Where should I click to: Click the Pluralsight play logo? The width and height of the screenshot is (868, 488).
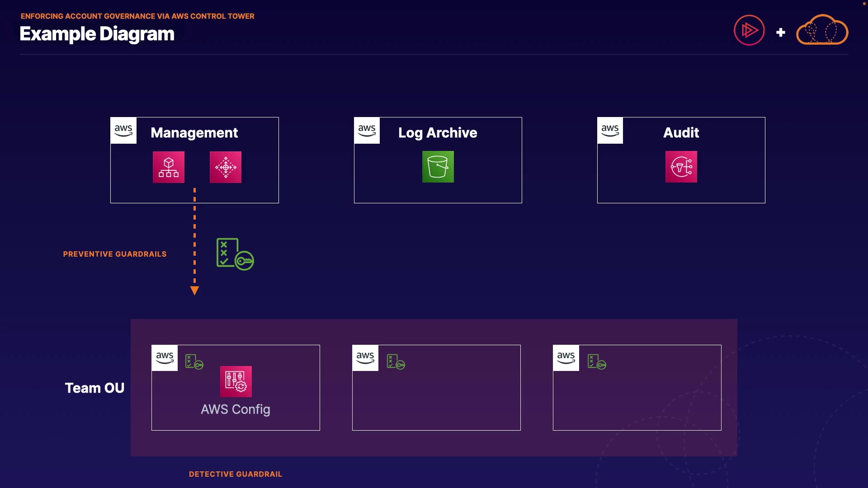[x=749, y=30]
